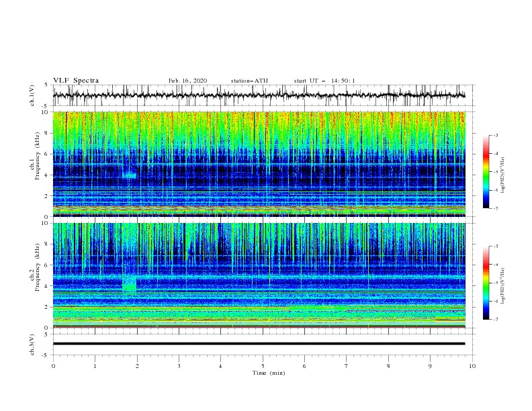Viewport: 532px width, 411px height.
Task: Click the ch.2 "Frequency (kHz)" axis label
Action: 37,267
